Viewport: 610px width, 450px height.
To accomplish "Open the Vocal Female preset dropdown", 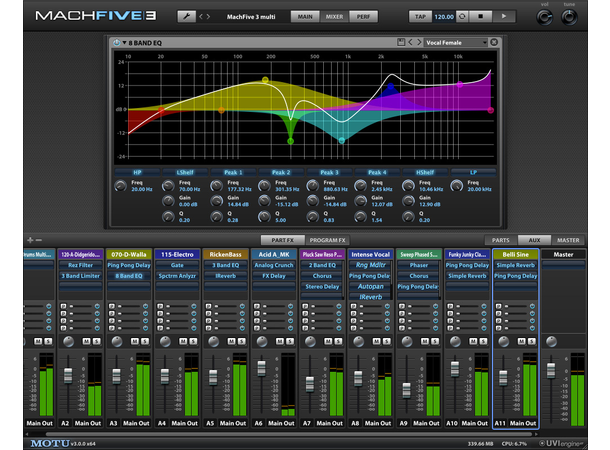I will 456,42.
